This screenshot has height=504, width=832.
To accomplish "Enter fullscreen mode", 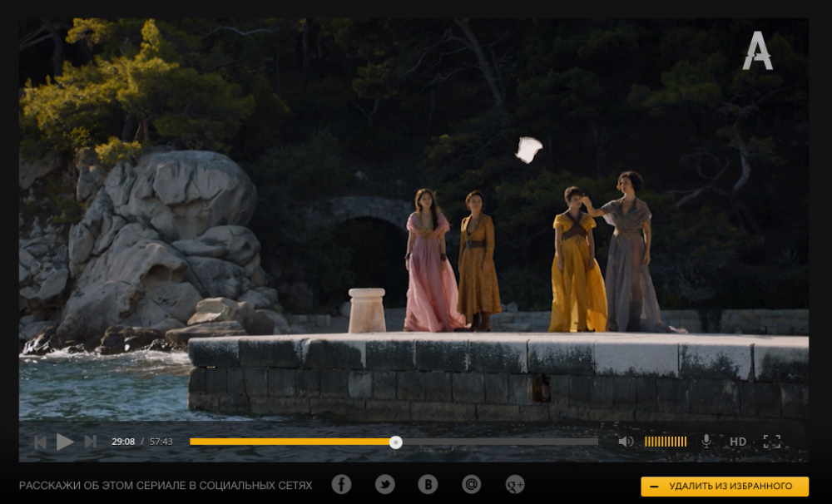I will [x=771, y=442].
